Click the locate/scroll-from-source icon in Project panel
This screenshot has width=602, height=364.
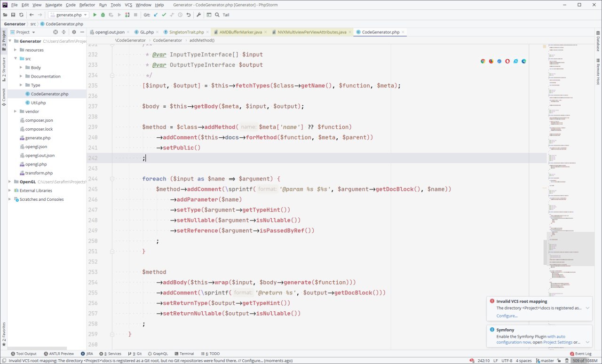point(55,32)
